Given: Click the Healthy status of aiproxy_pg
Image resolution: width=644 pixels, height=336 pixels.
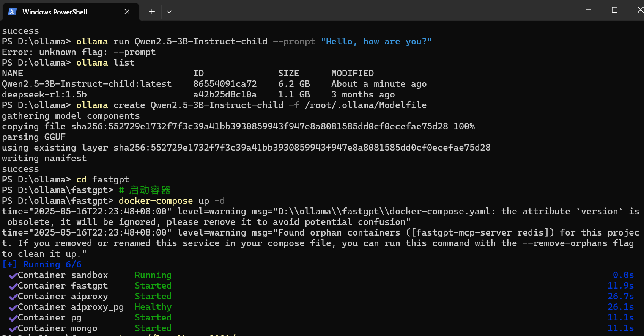Looking at the screenshot, I should pos(153,307).
